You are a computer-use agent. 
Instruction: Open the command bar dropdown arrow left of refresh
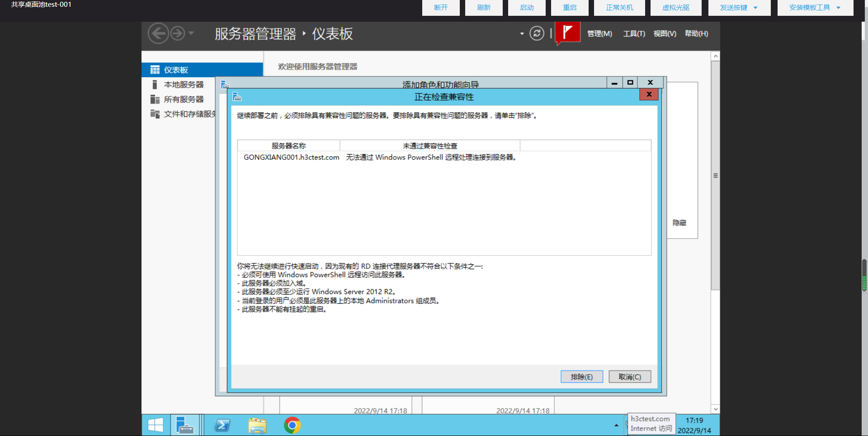click(522, 33)
